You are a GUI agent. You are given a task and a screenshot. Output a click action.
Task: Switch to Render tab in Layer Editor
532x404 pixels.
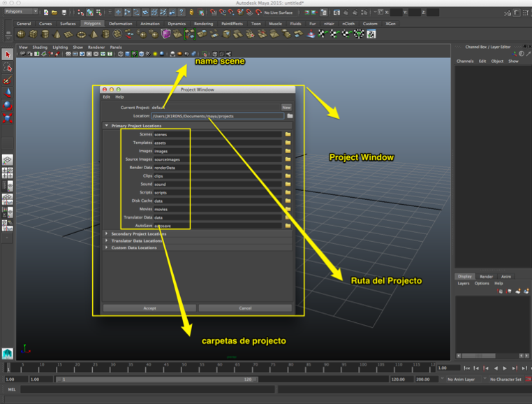pos(486,276)
